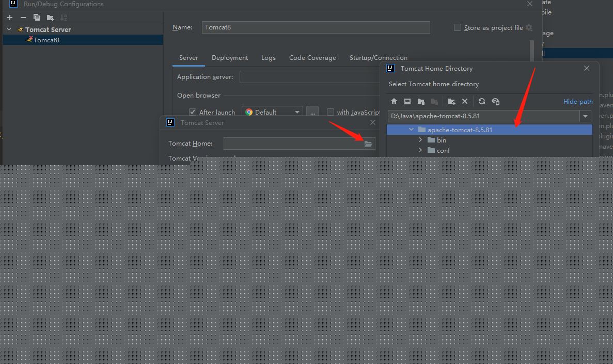The width and height of the screenshot is (613, 364).
Task: Open the Code Coverage tab
Action: [312, 58]
